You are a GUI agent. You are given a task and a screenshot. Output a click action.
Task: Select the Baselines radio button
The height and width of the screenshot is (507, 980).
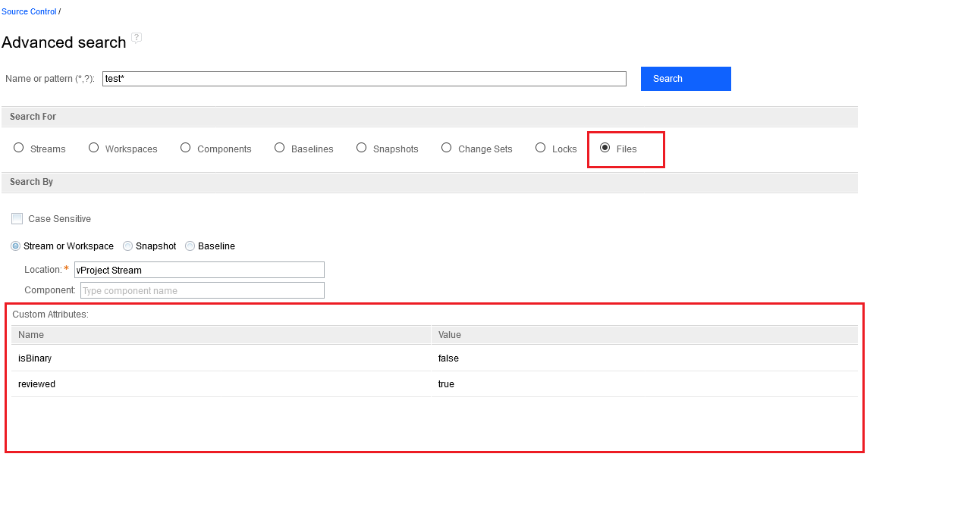click(x=280, y=148)
